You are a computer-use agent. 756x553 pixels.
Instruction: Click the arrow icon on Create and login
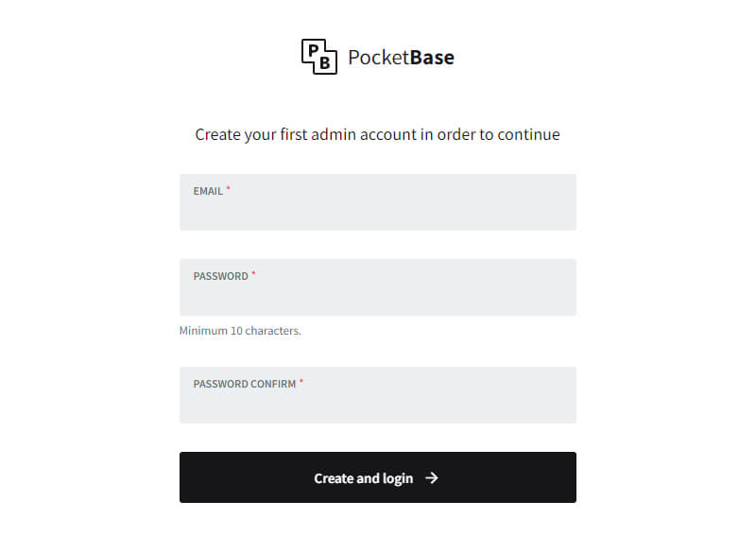point(432,477)
